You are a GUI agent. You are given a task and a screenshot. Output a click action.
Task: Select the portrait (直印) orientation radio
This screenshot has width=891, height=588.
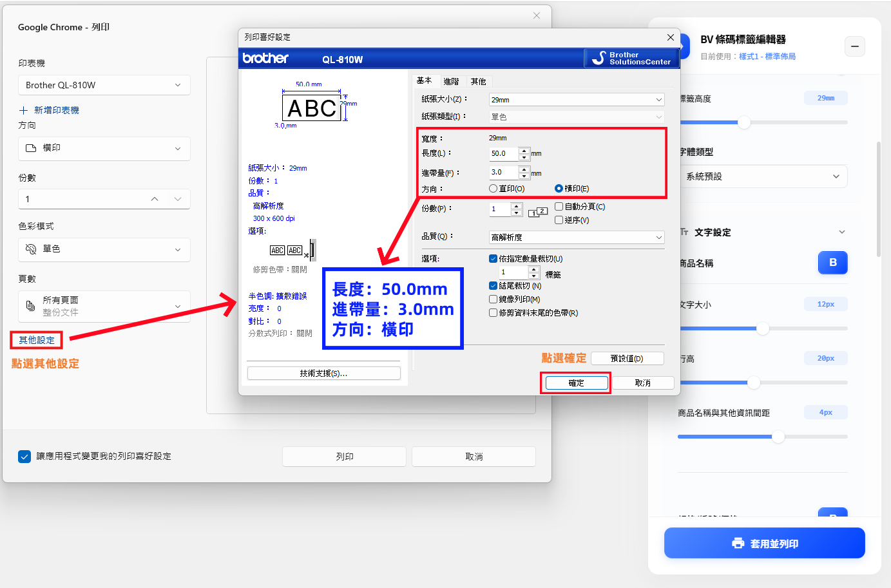pos(493,189)
